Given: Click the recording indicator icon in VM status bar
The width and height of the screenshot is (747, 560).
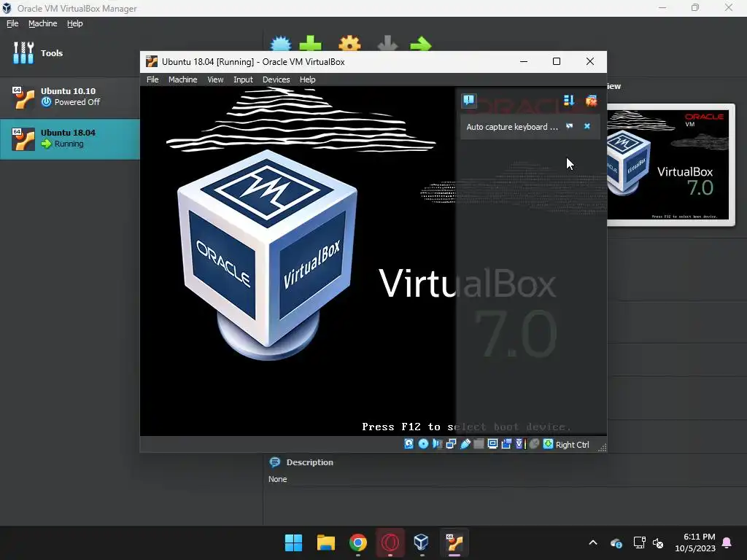Looking at the screenshot, I should pos(506,444).
